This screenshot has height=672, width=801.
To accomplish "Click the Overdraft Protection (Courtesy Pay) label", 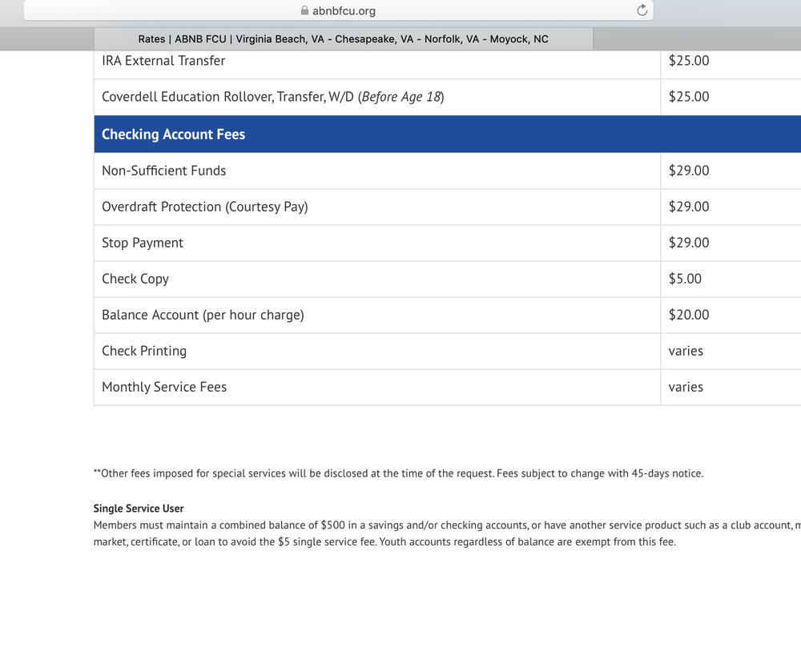I will click(x=204, y=207).
